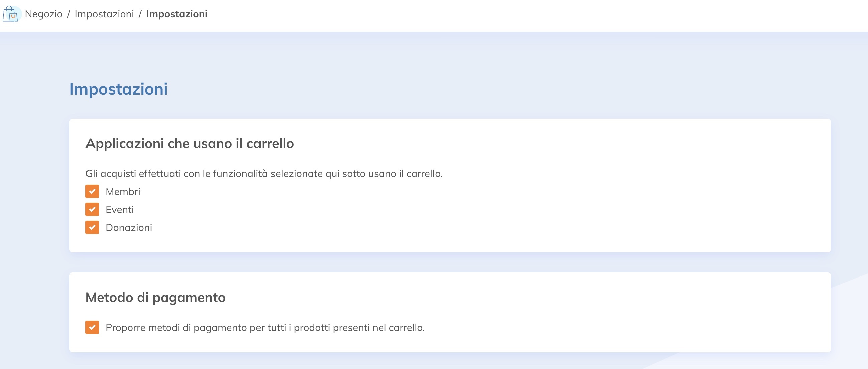Open the Negozio breadcrumb link
868x369 pixels.
(44, 14)
